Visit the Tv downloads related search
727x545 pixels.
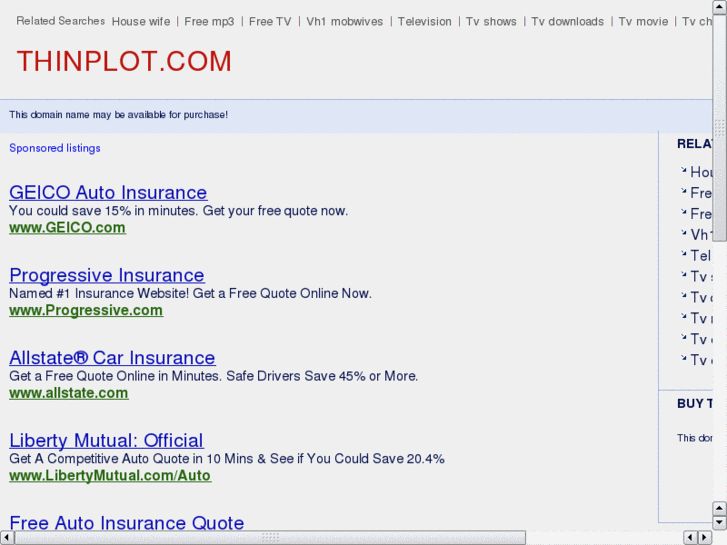pyautogui.click(x=568, y=22)
